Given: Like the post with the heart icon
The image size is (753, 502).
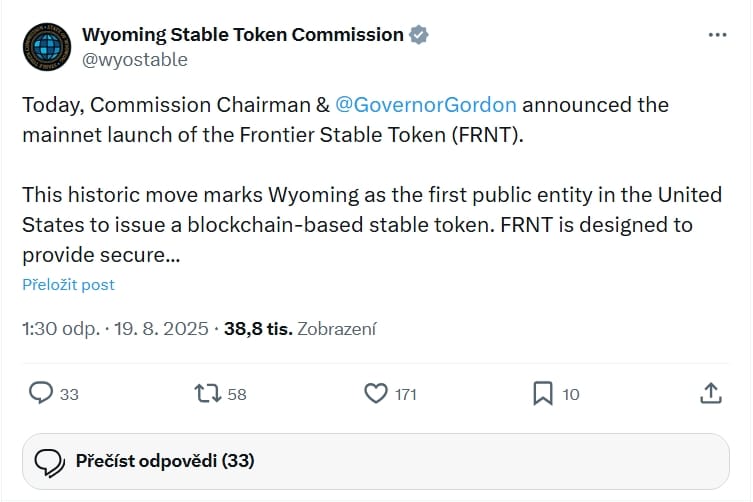Looking at the screenshot, I should pyautogui.click(x=375, y=394).
